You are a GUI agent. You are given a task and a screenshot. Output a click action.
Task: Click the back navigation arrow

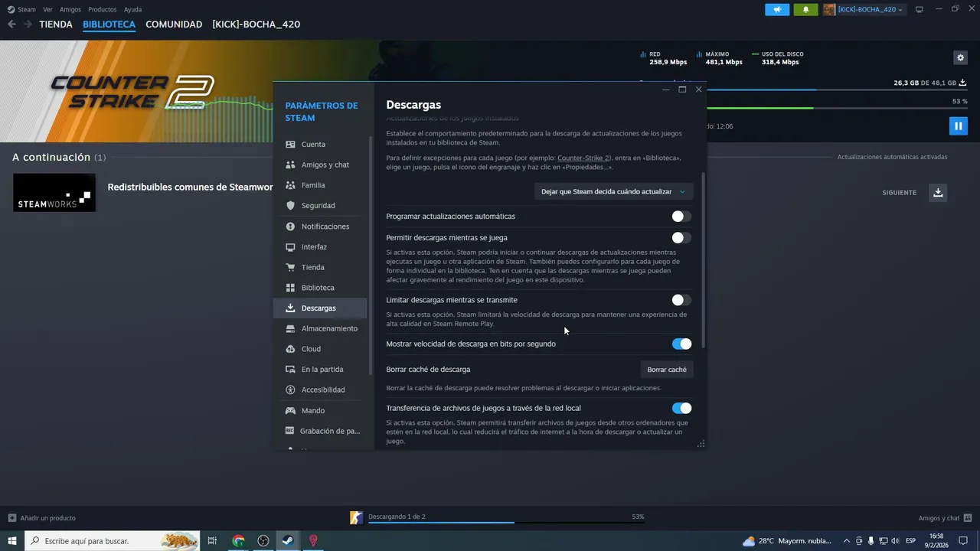(11, 24)
